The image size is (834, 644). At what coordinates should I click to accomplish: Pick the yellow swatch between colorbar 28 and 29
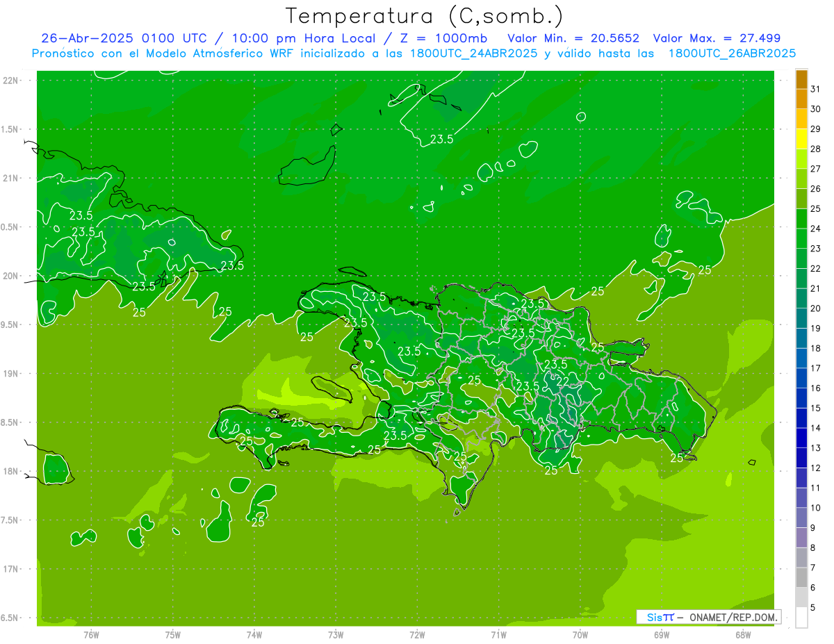point(801,139)
